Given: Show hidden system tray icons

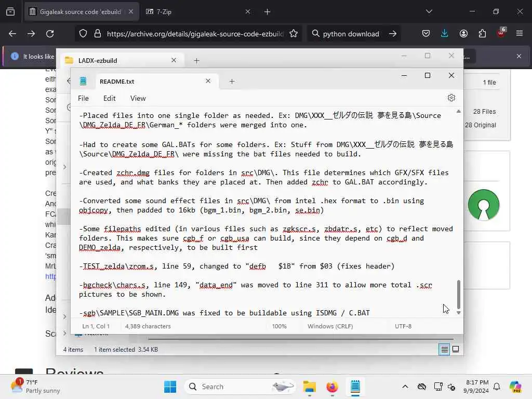Looking at the screenshot, I should (405, 387).
